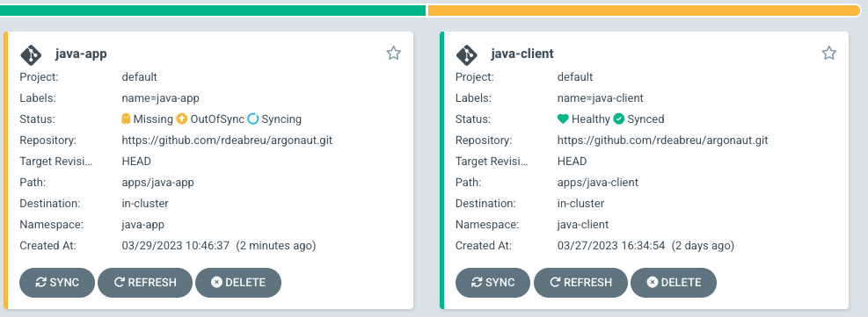Open java-app repository URL

(x=227, y=140)
